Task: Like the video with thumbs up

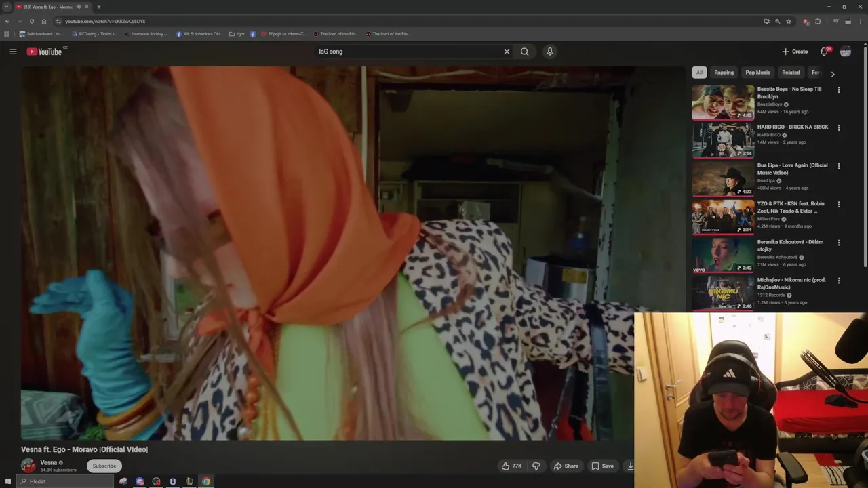Action: [511, 466]
